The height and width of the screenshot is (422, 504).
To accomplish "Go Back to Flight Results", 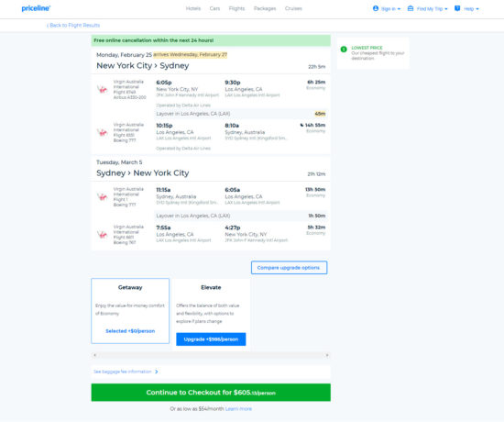I will 73,26.
